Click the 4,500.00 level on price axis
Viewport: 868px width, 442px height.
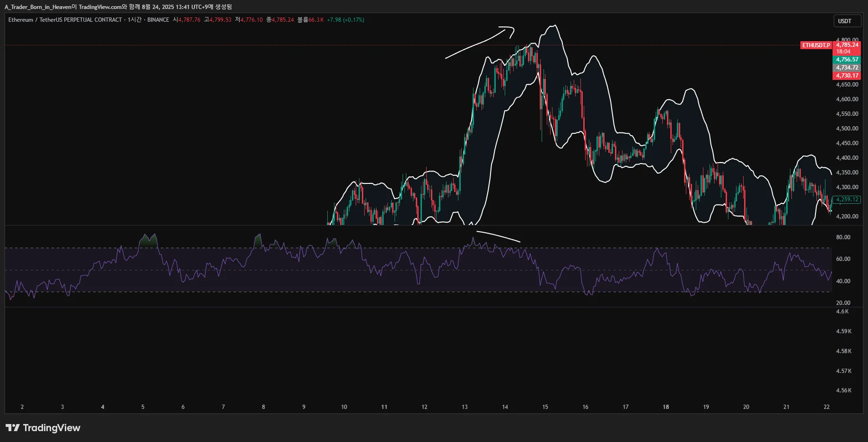[847, 129]
